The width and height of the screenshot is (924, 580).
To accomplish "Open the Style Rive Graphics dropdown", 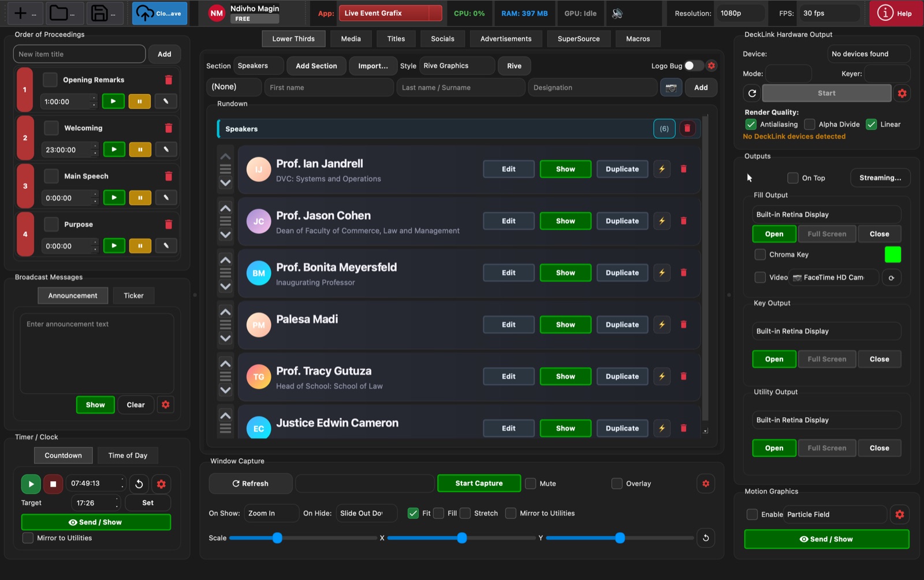I will coord(457,66).
